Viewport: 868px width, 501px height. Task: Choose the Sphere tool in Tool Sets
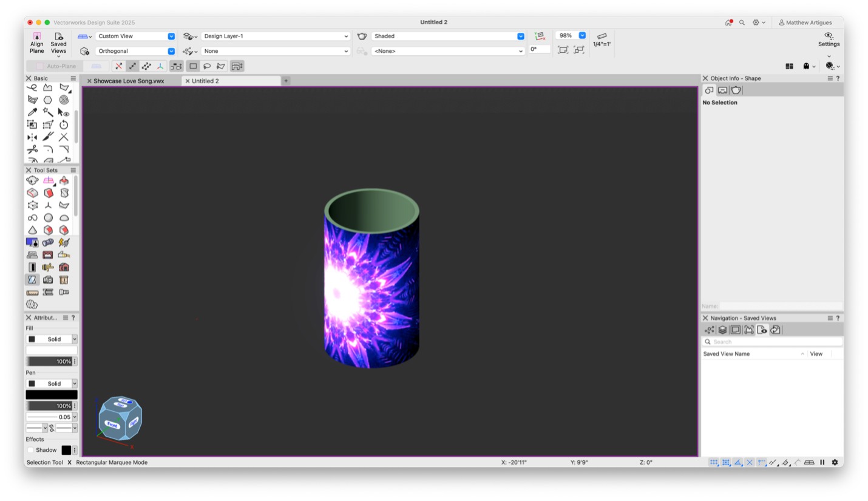coord(48,218)
